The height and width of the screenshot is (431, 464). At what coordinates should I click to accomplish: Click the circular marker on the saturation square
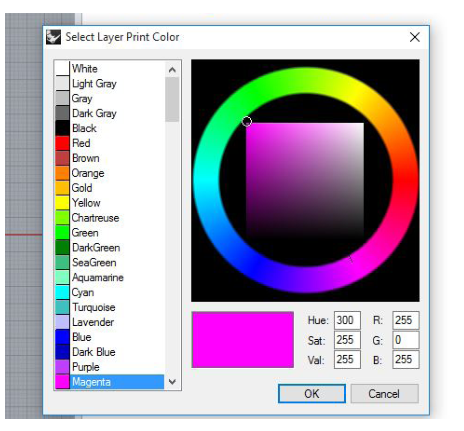(247, 121)
